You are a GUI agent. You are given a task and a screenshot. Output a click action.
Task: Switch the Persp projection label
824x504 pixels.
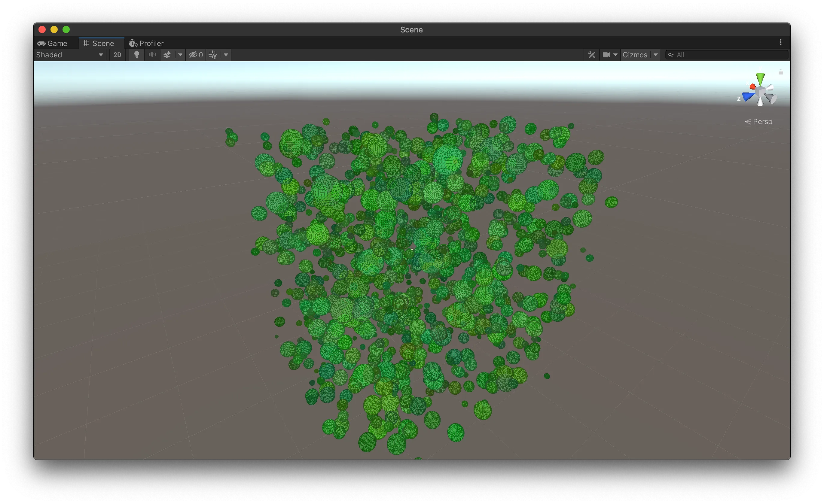pos(759,122)
